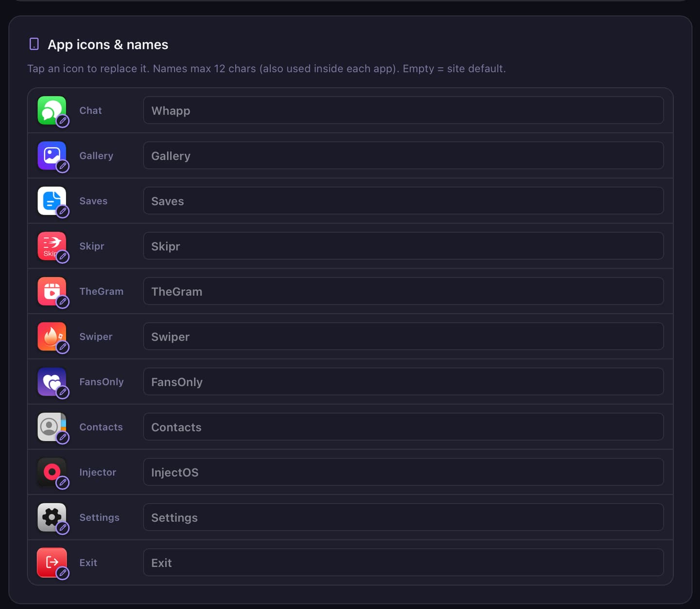Tap the red Exit arrow icon
The height and width of the screenshot is (609, 700).
[52, 563]
